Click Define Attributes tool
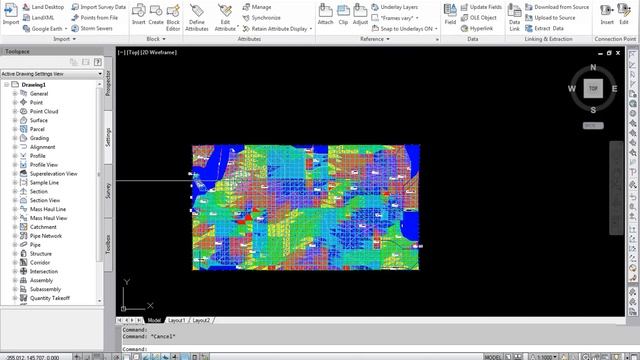This screenshot has width=640, height=360. tap(197, 18)
